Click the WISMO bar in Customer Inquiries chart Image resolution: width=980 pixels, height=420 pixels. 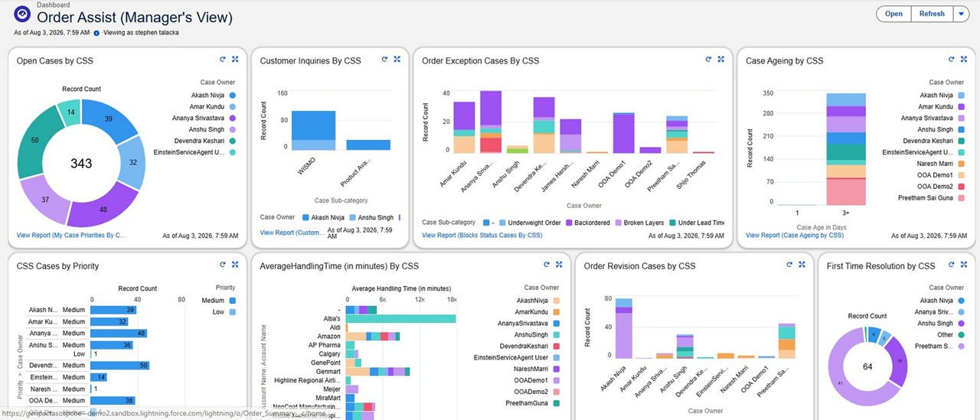coord(314,130)
